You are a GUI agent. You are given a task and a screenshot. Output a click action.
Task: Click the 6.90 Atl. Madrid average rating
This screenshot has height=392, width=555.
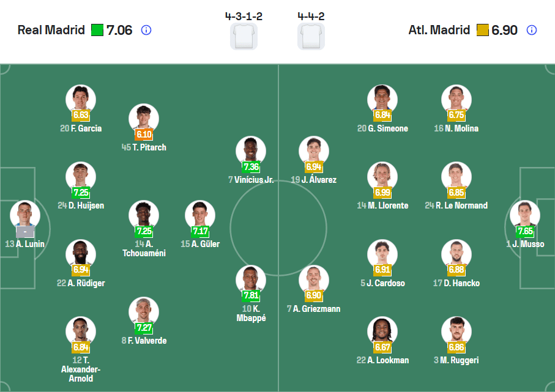505,29
